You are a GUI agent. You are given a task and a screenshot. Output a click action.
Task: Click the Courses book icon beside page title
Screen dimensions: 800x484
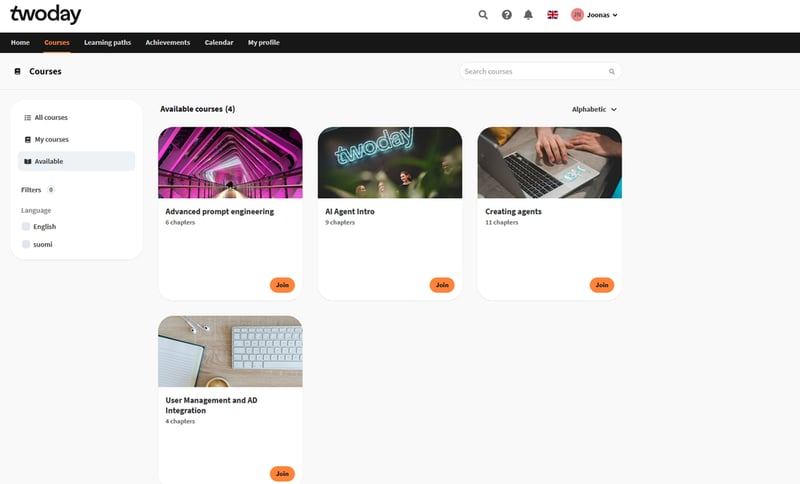coord(17,72)
